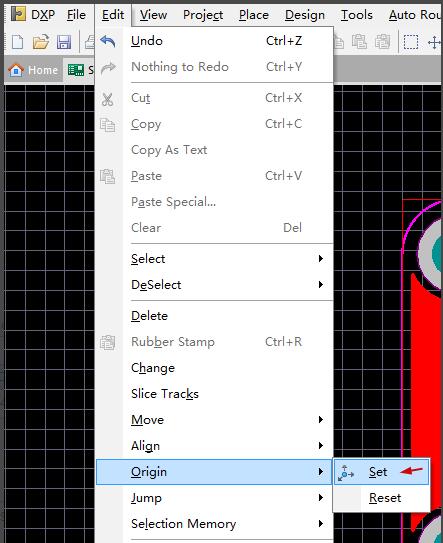Open the Design menu
Image resolution: width=443 pixels, height=543 pixels.
[x=305, y=15]
